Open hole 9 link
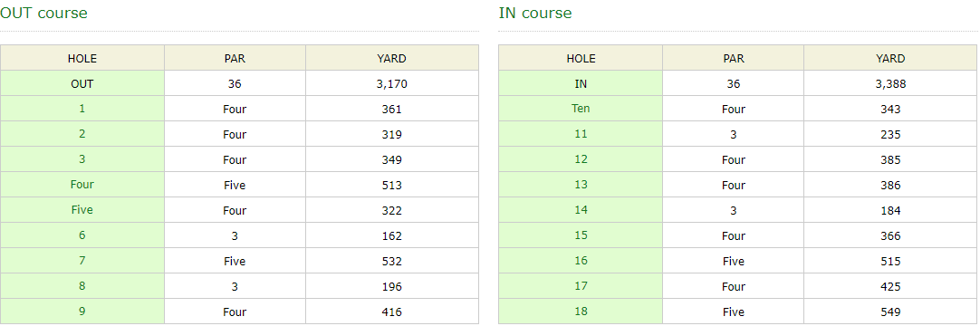The image size is (980, 326). [x=82, y=312]
